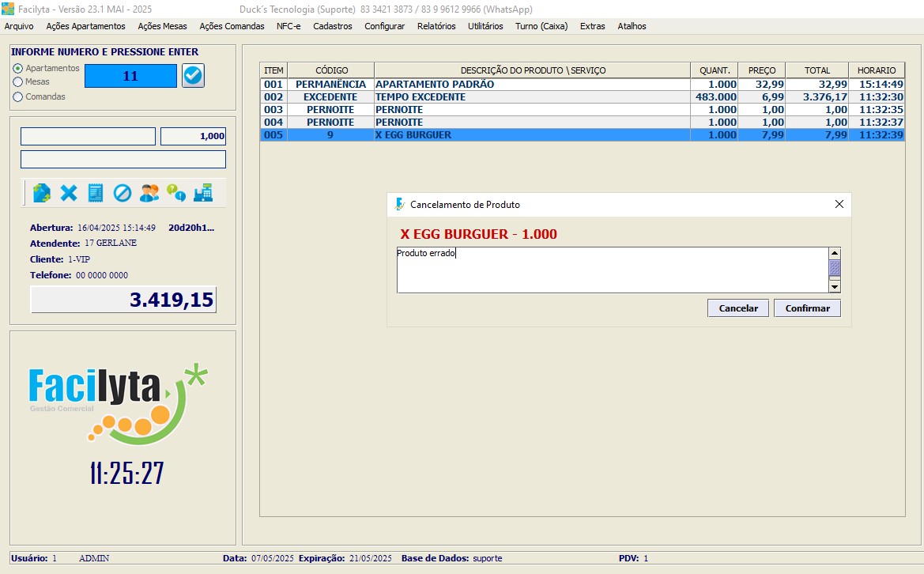Click the blue checkmark confirm icon
This screenshot has height=574, width=924.
tap(193, 76)
